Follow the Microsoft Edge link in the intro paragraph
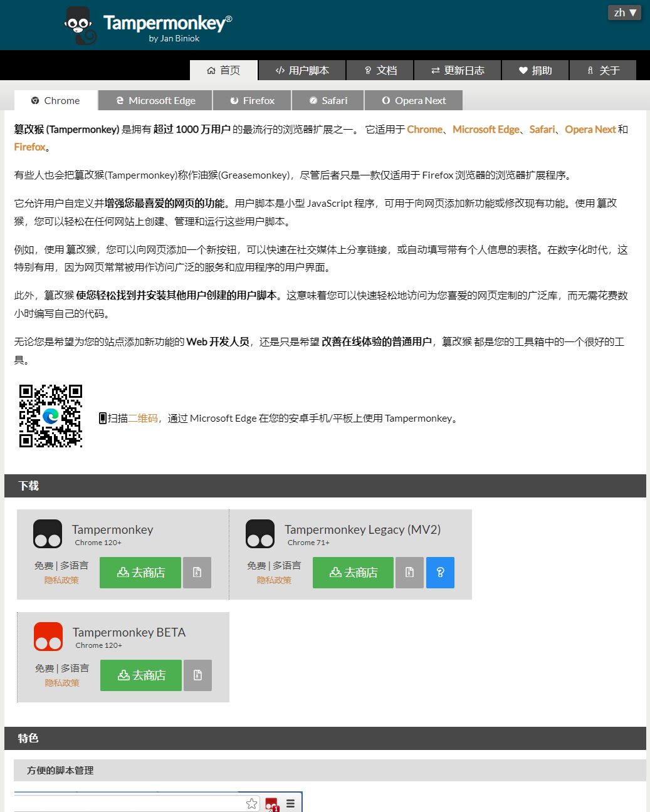The height and width of the screenshot is (812, 650). (x=486, y=129)
